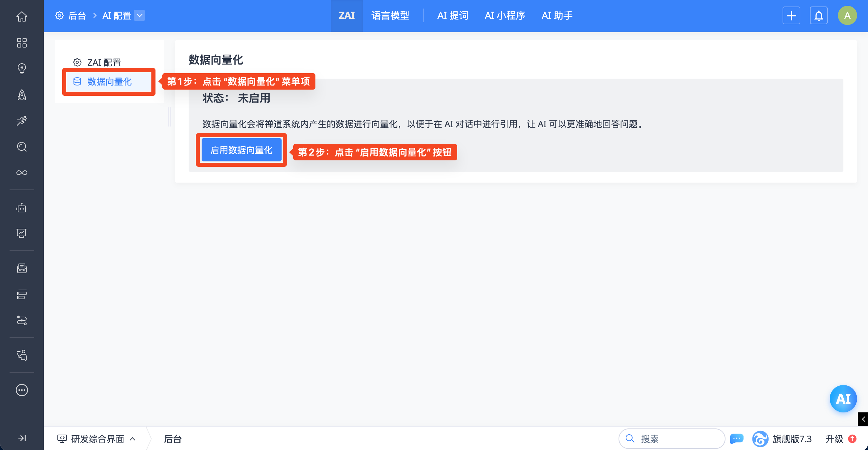Click the lightbulb icon in sidebar
Image resolution: width=868 pixels, height=450 pixels.
[x=22, y=68]
